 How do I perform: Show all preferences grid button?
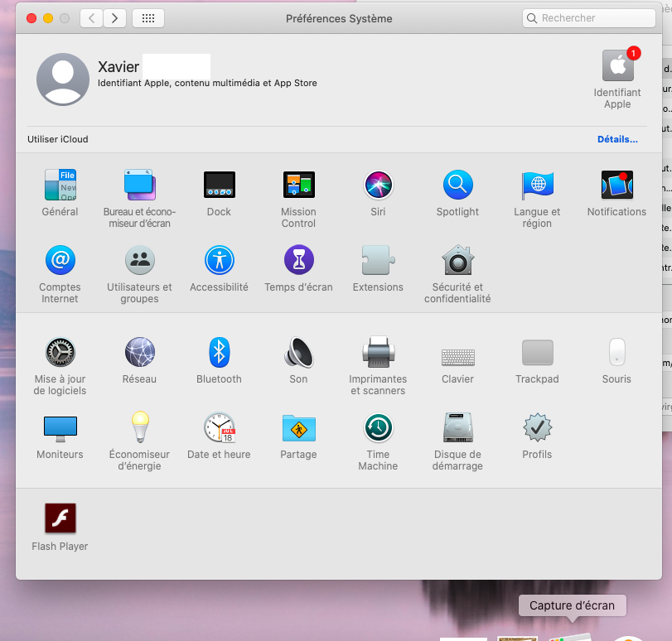click(148, 18)
